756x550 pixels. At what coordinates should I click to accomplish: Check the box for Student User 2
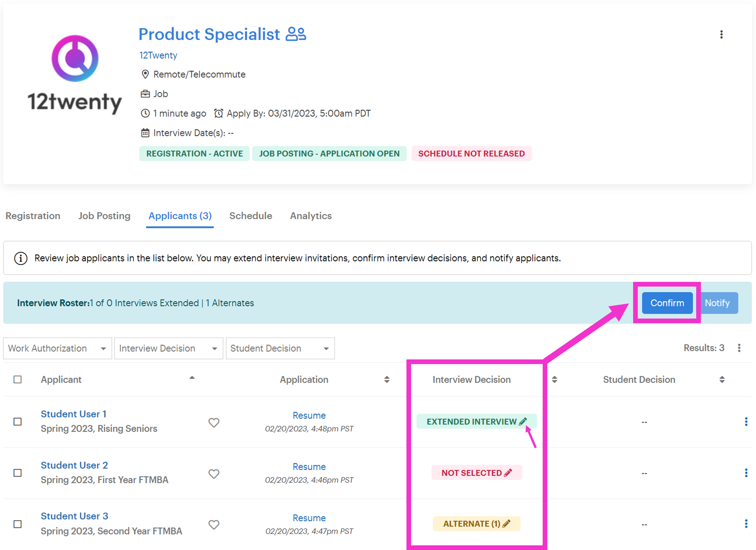pyautogui.click(x=18, y=473)
